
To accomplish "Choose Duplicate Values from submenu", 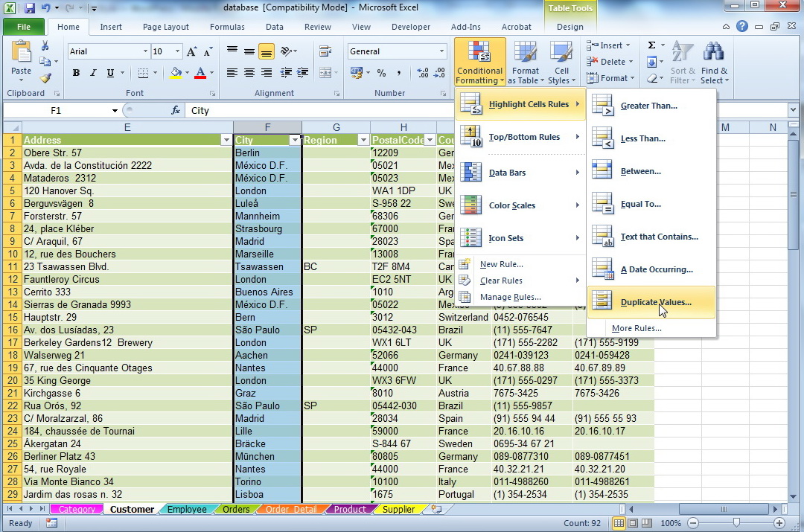I will pos(651,302).
